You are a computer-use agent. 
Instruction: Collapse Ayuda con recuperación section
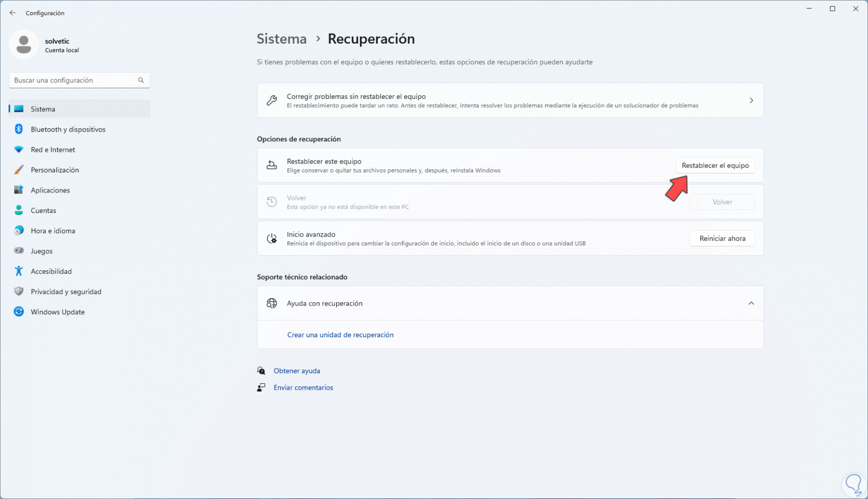(x=751, y=303)
